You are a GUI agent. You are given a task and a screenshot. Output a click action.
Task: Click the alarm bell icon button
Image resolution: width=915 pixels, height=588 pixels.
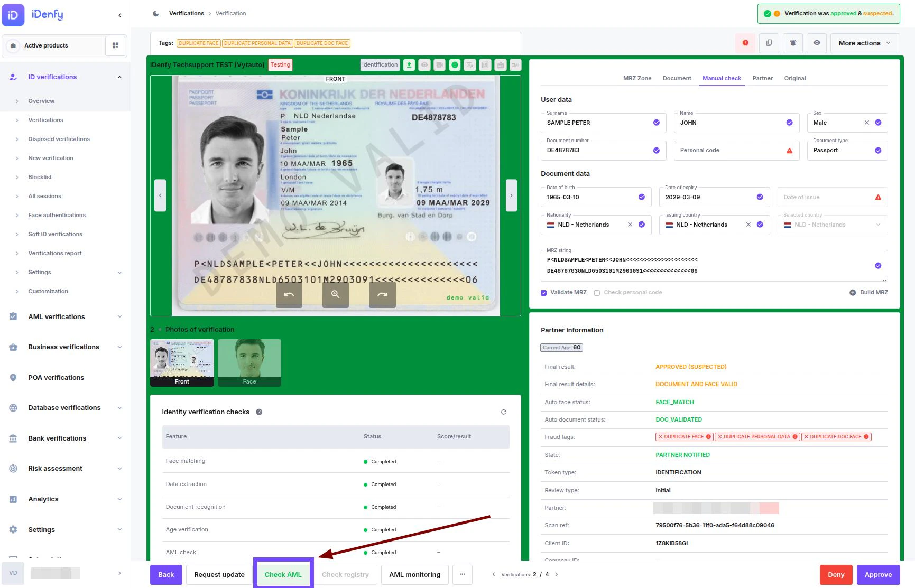pyautogui.click(x=793, y=43)
